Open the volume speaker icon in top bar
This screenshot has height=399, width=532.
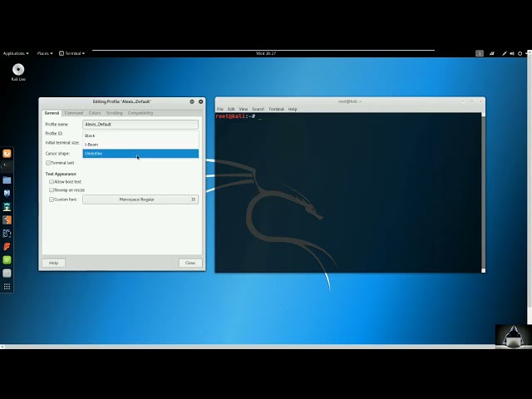point(512,53)
